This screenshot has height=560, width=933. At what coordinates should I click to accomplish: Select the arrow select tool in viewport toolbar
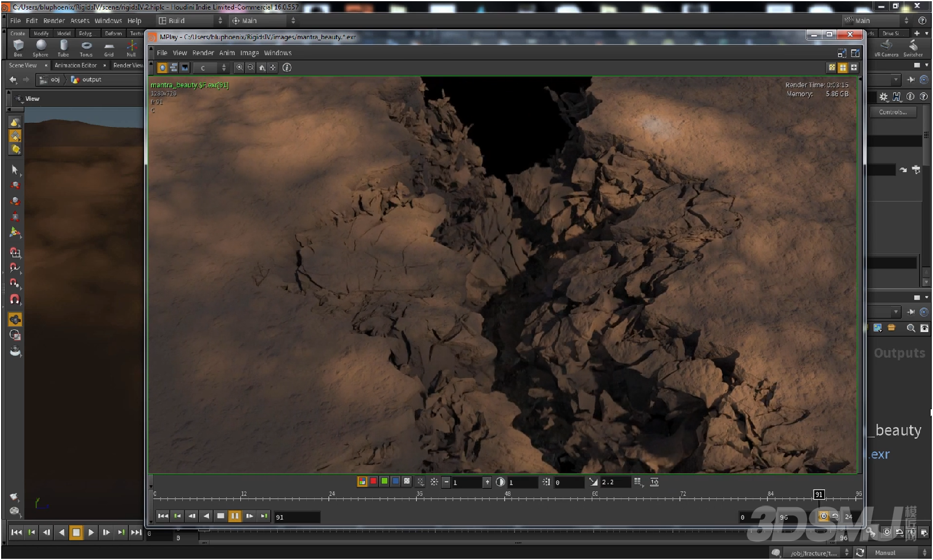coord(15,170)
